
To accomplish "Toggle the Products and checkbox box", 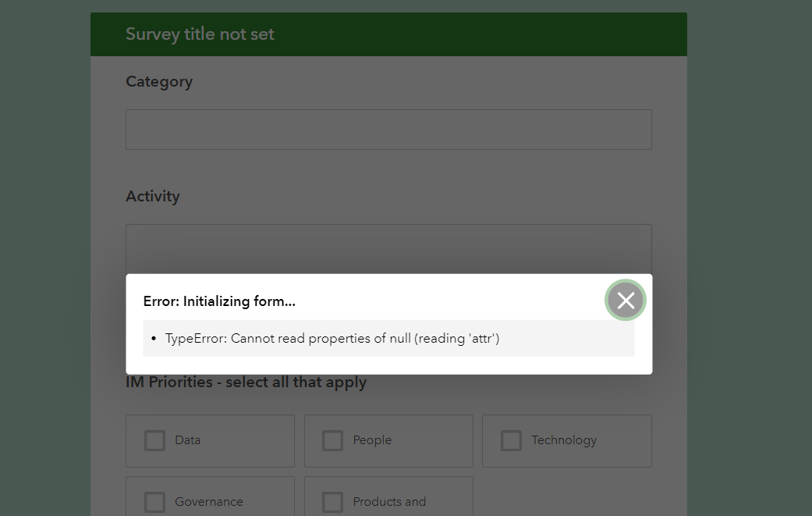I will [x=333, y=501].
